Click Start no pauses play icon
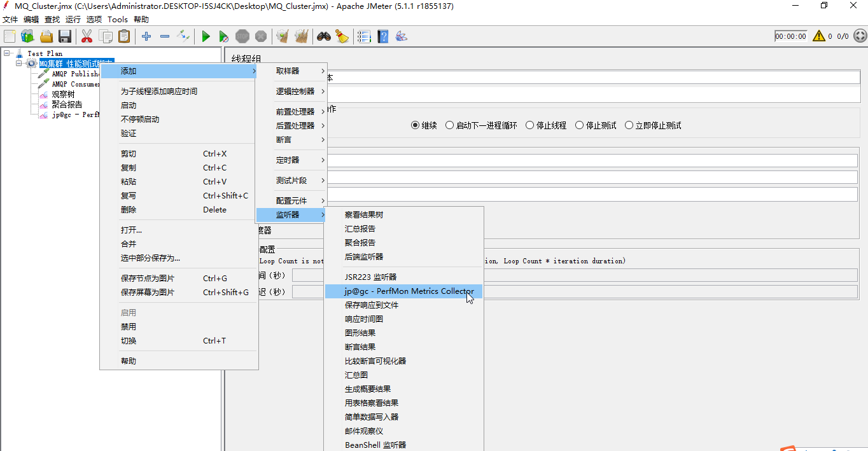The height and width of the screenshot is (451, 868). click(224, 36)
